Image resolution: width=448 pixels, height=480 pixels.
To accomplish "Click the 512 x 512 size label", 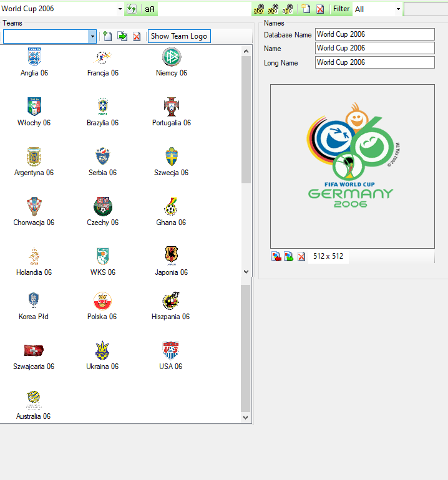I will pyautogui.click(x=328, y=256).
